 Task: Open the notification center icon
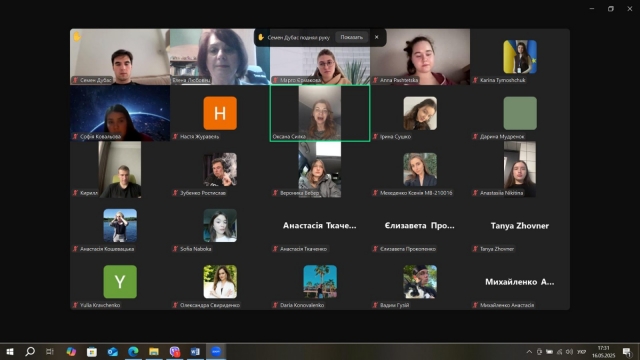(x=627, y=352)
